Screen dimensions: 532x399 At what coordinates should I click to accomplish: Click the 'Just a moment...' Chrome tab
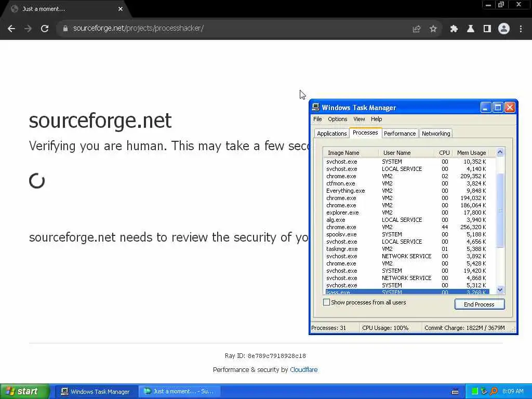click(x=66, y=9)
